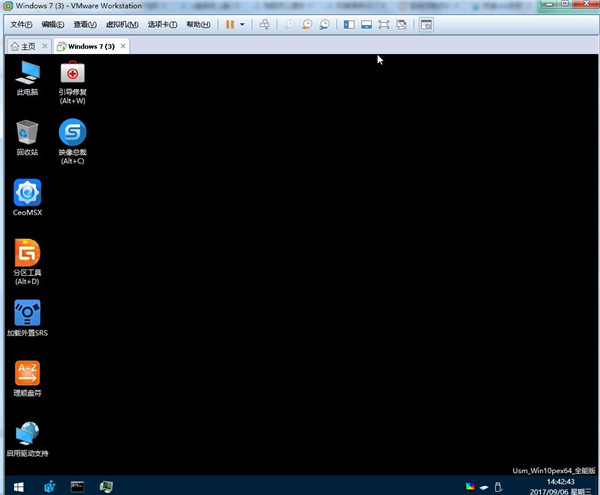600x495 pixels.
Task: Click the USB device tray icon
Action: 498,487
